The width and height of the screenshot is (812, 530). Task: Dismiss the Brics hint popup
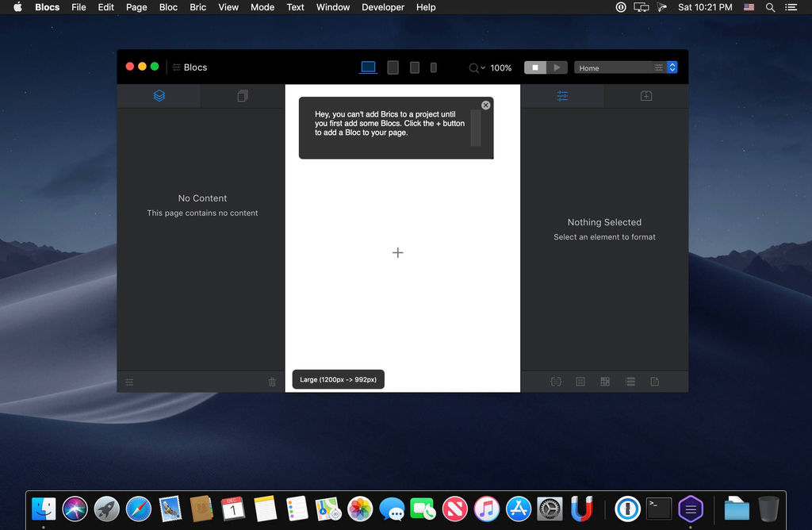pyautogui.click(x=486, y=105)
